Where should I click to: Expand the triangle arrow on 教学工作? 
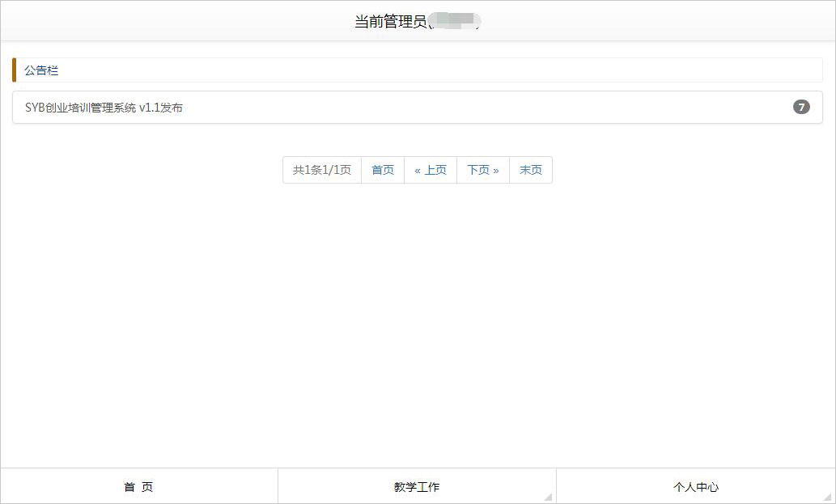pyautogui.click(x=549, y=497)
